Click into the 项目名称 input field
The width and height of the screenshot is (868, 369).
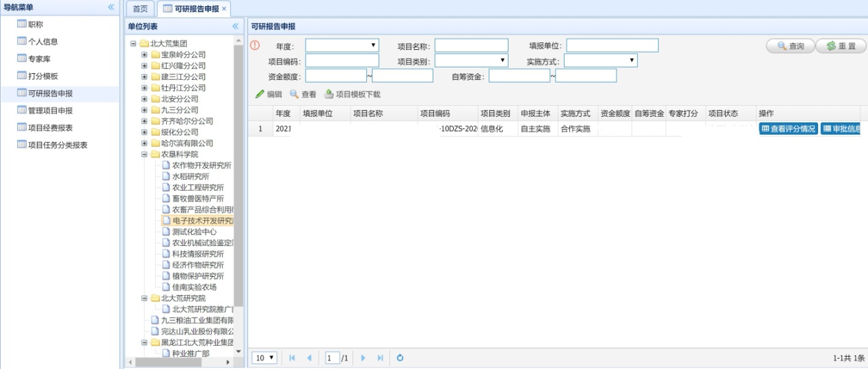472,45
